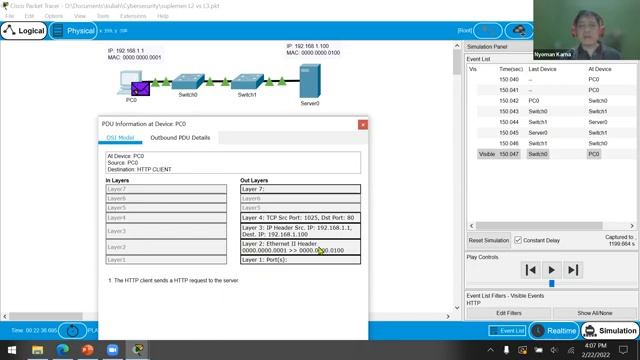
Task: Select Switch1 device in topology
Action: pos(247,82)
